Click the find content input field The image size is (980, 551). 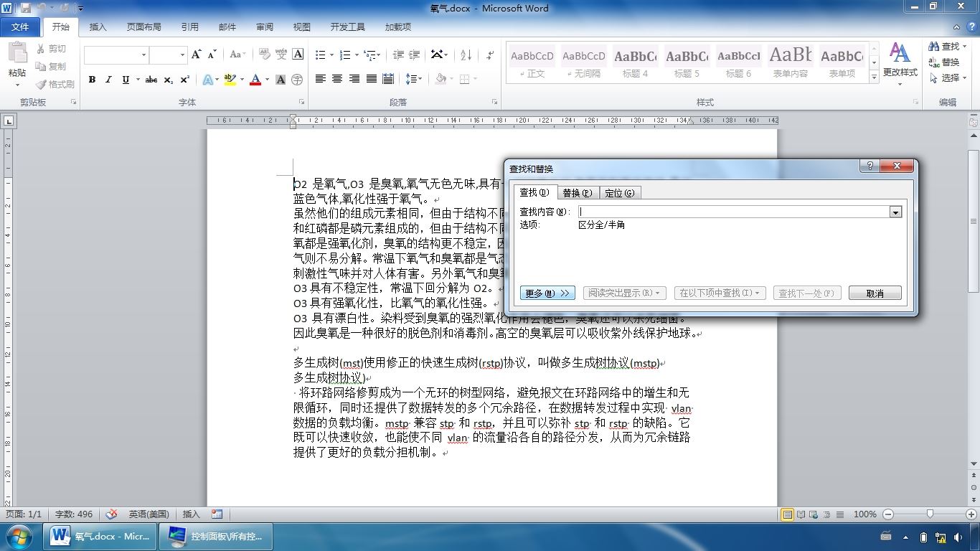(733, 212)
